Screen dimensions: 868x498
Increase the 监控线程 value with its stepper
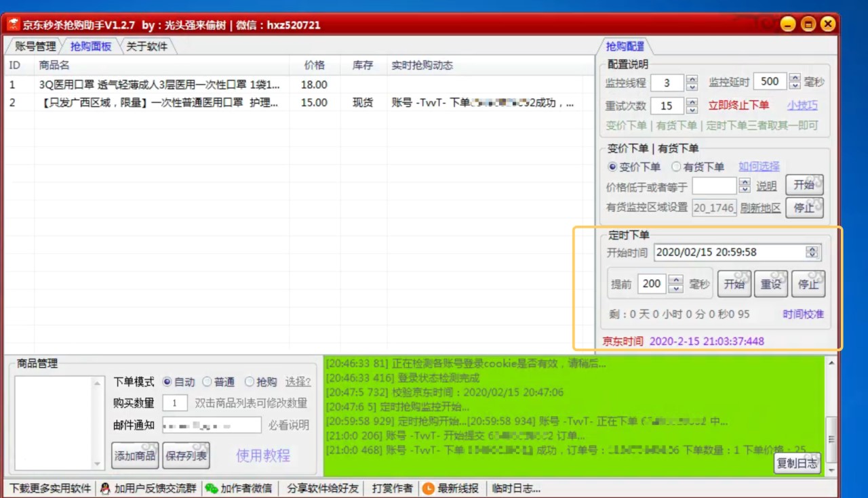[692, 80]
